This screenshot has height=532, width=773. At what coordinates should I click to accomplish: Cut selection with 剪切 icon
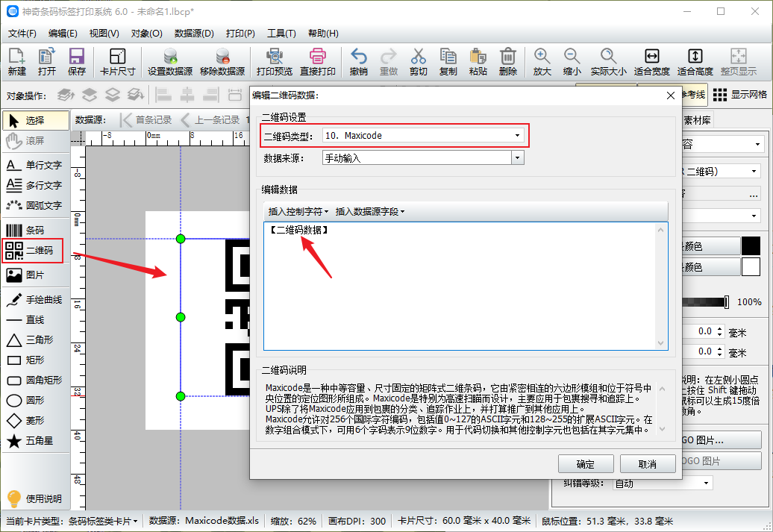pos(418,62)
